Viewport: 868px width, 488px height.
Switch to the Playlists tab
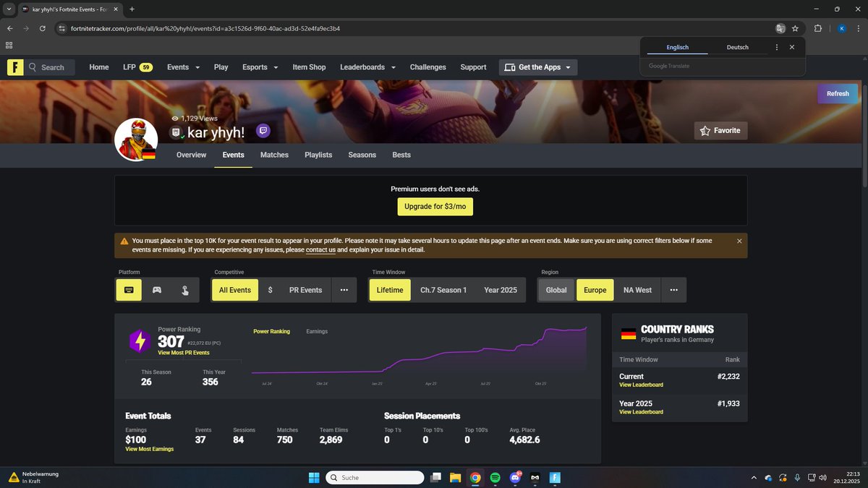[x=318, y=155]
